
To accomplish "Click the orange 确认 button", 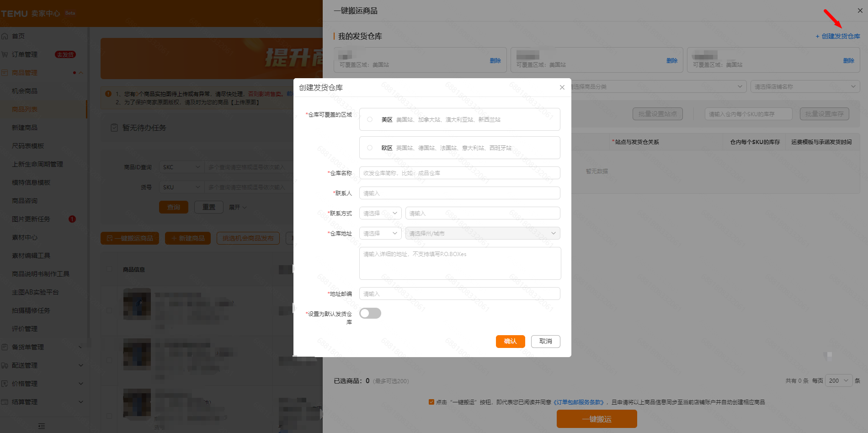I will (510, 341).
